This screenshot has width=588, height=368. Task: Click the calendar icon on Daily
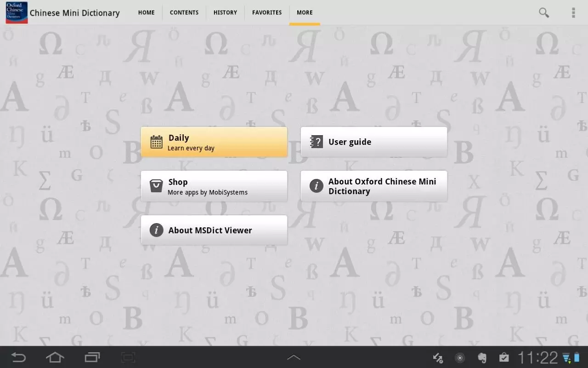(x=156, y=142)
